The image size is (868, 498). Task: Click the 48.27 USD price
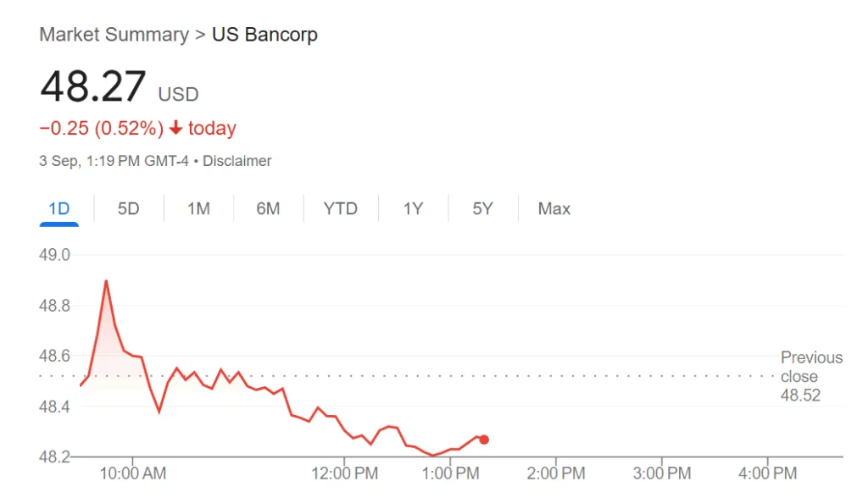click(x=94, y=87)
